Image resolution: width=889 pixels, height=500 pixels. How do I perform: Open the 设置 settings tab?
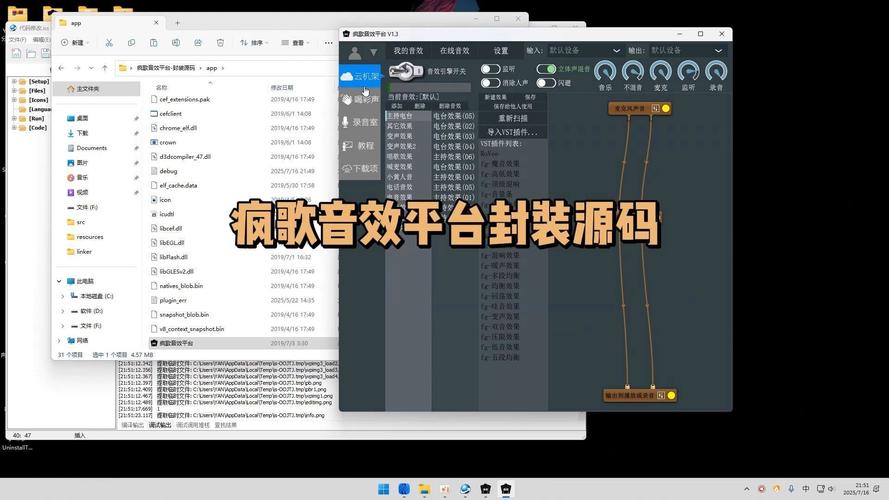click(501, 51)
